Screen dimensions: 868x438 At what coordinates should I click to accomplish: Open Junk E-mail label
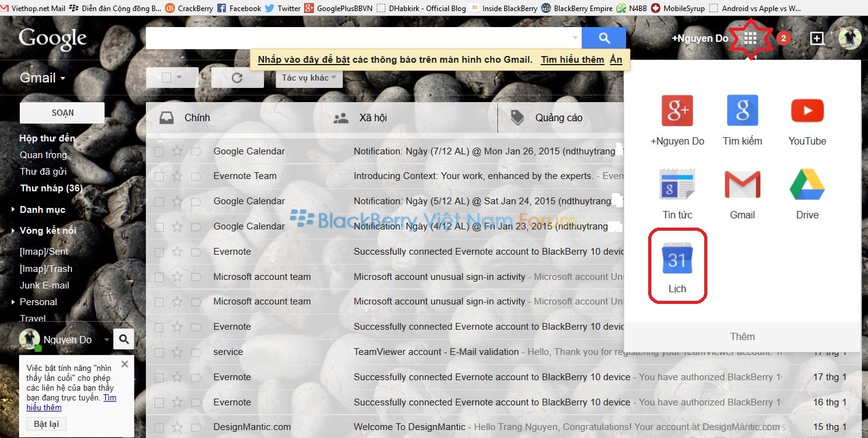click(x=44, y=285)
